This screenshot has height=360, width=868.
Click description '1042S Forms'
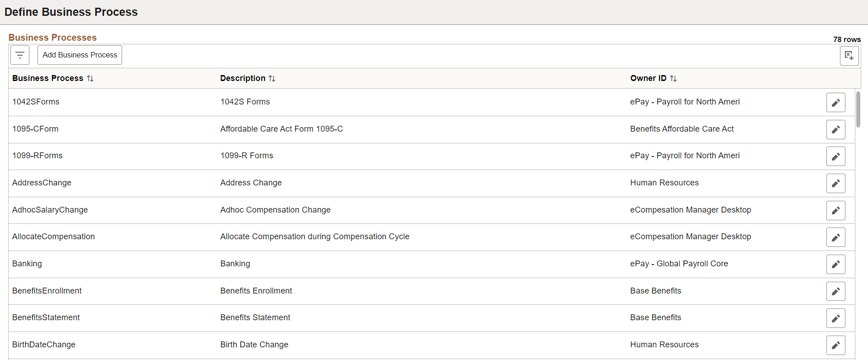pyautogui.click(x=245, y=102)
